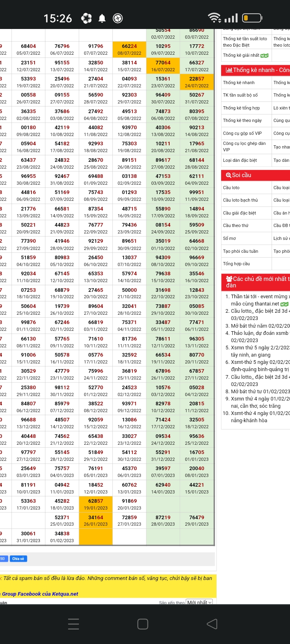
Task: Open the Cầu loto link
Action: click(x=231, y=188)
